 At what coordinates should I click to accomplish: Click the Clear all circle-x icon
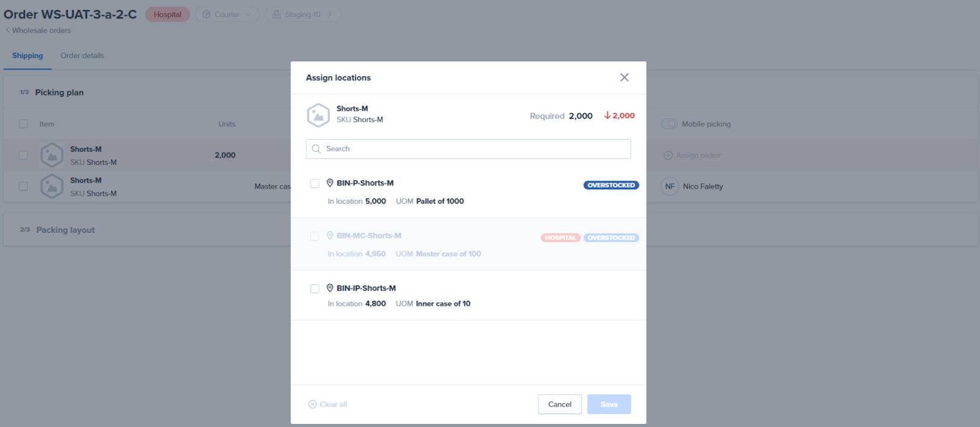tap(312, 404)
